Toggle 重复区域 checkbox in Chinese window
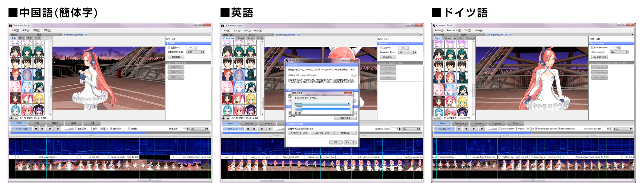This screenshot has height=183, width=644. 76,129
